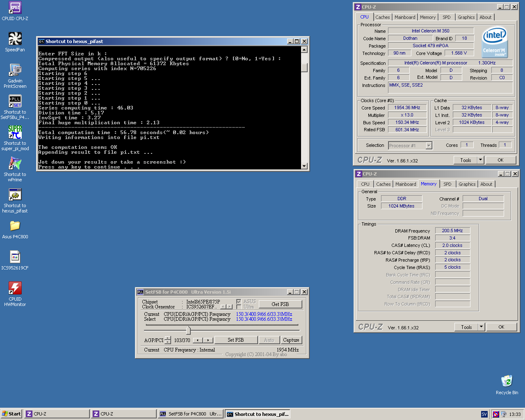
Task: Click the Intel Celeron M logo
Action: click(494, 42)
